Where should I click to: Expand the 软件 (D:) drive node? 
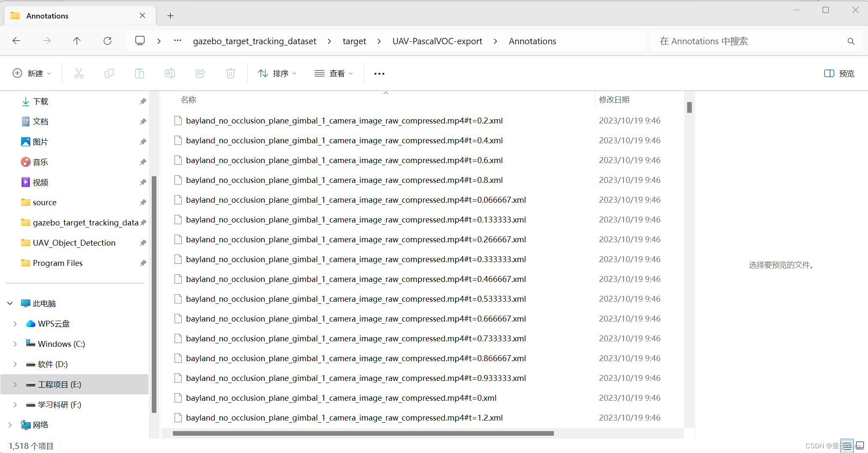click(15, 364)
